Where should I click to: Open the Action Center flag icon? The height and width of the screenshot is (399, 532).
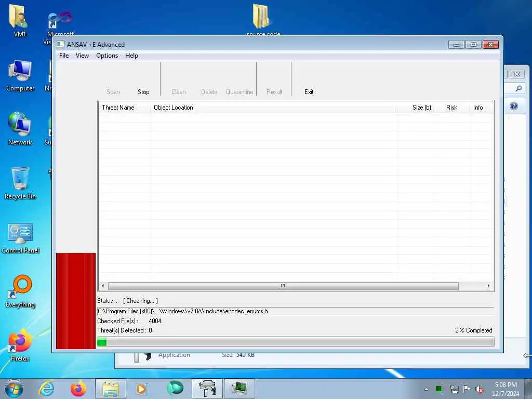(467, 389)
